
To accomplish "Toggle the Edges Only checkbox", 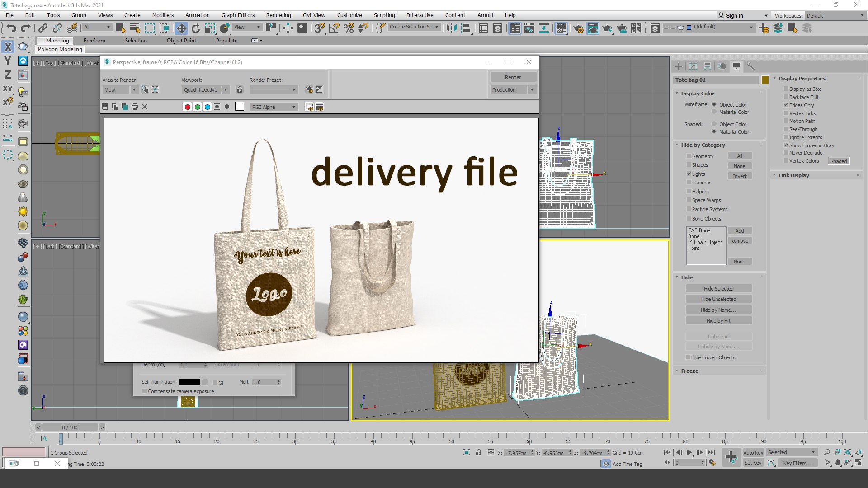I will click(786, 105).
